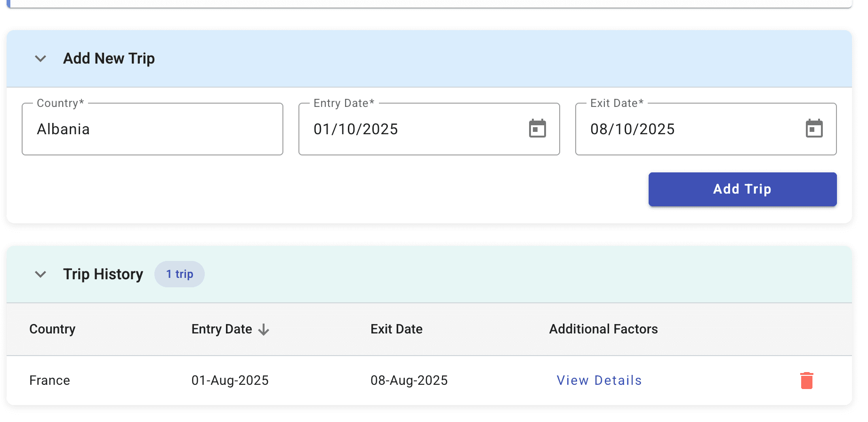
Task: Click the Additional Factors column header
Action: click(x=603, y=329)
